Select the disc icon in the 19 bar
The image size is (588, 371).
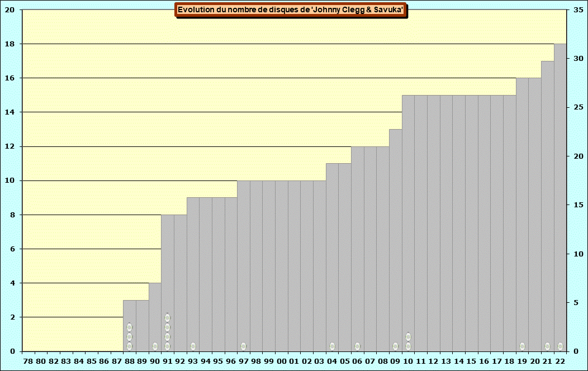pos(522,346)
